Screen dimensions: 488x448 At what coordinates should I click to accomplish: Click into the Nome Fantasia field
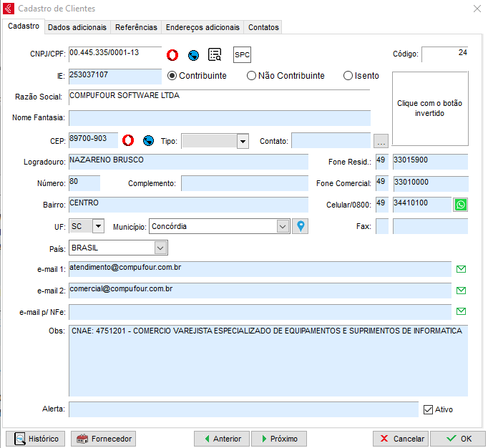point(219,118)
